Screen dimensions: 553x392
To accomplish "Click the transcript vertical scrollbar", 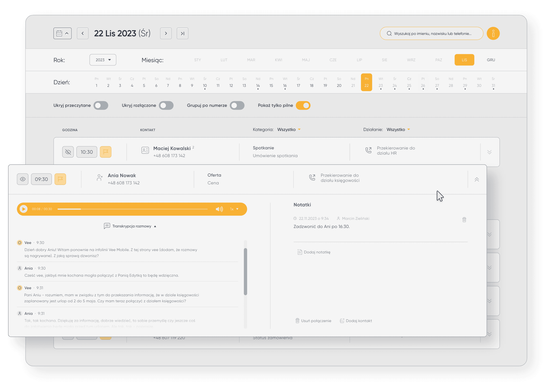I will [x=245, y=271].
